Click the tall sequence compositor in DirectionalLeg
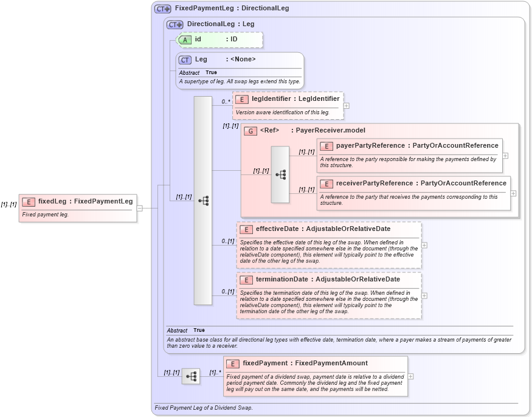 click(x=203, y=201)
